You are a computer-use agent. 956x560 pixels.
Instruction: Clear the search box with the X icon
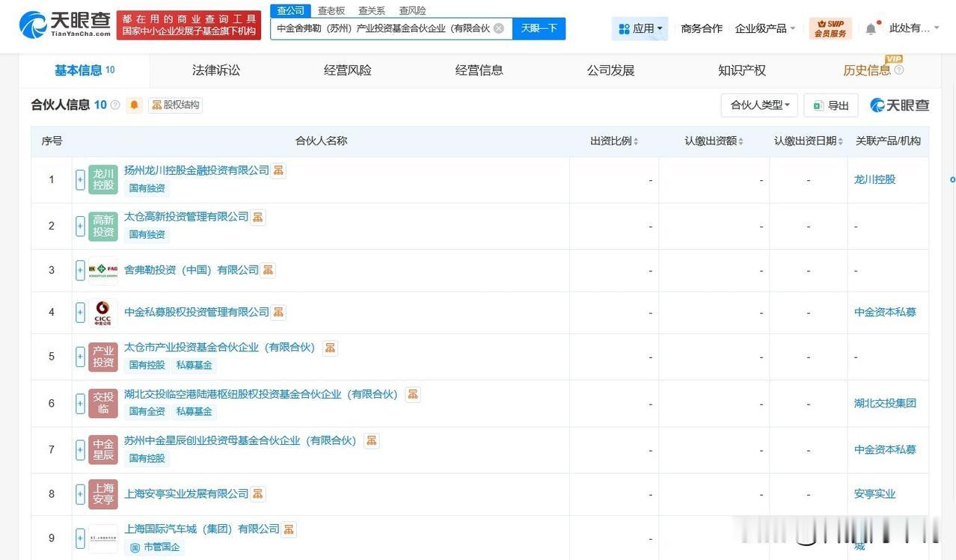coord(498,28)
